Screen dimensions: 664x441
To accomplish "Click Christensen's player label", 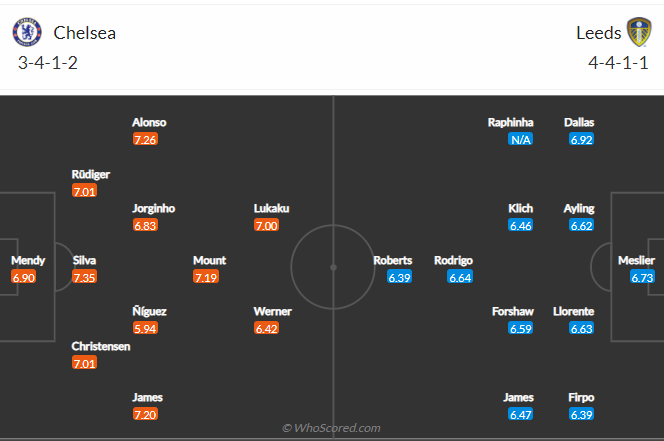I will pyautogui.click(x=101, y=346).
